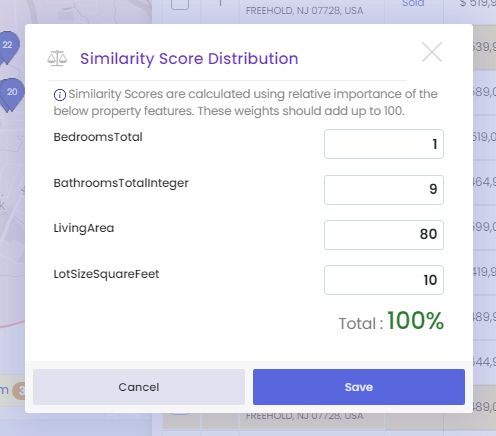This screenshot has width=496, height=436.
Task: Click the LivingArea label
Action: tap(84, 228)
